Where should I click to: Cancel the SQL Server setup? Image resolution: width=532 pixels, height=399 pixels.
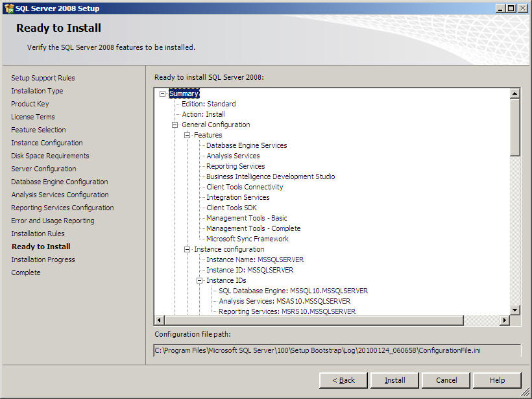point(446,380)
